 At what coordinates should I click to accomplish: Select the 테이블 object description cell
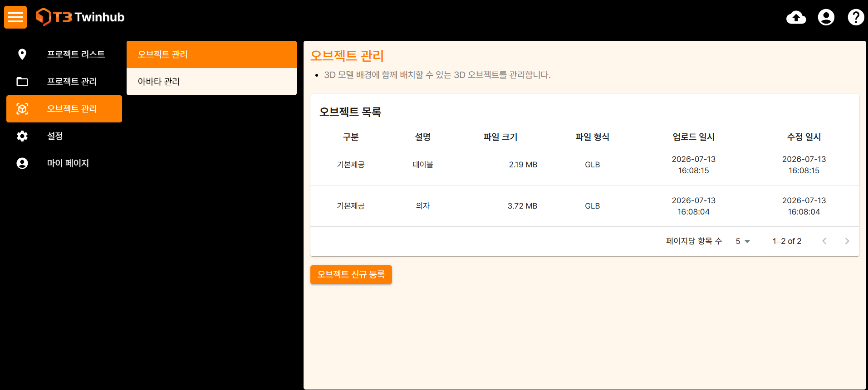click(423, 165)
